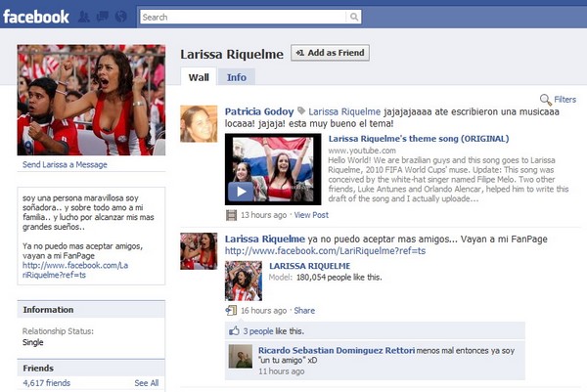Click the Facebook logo
This screenshot has width=587, height=392.
pos(36,17)
